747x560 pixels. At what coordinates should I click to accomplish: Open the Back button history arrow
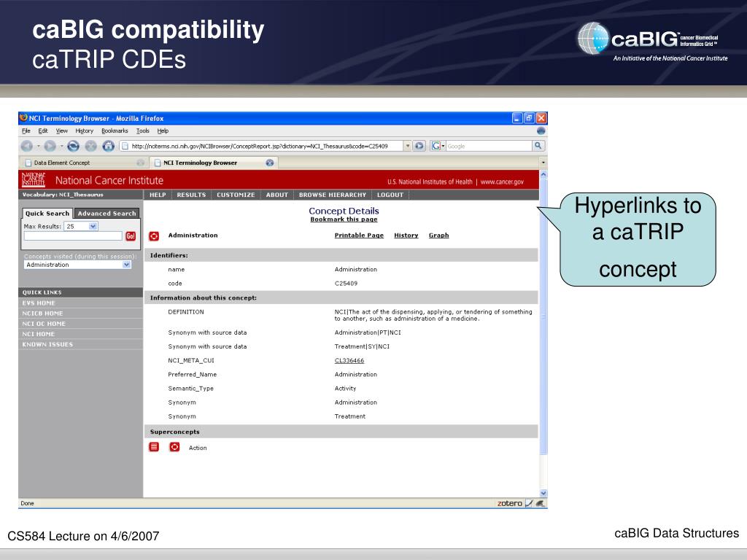38,146
